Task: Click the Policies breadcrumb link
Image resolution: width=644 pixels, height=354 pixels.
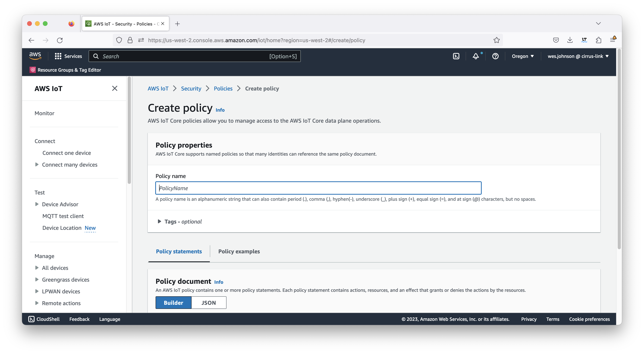Action: click(x=223, y=88)
